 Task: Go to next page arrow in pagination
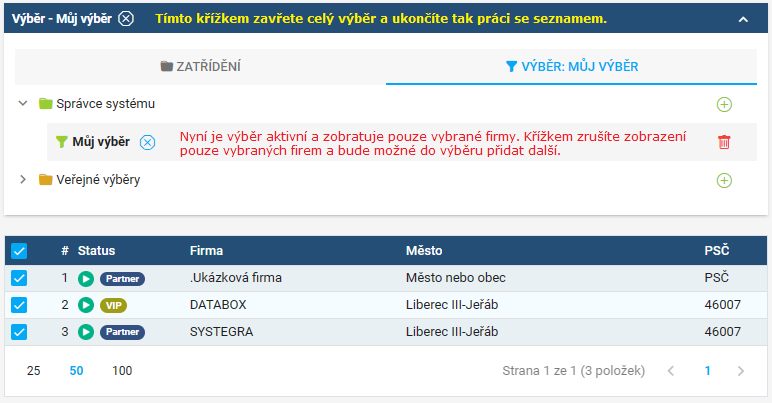[x=740, y=371]
